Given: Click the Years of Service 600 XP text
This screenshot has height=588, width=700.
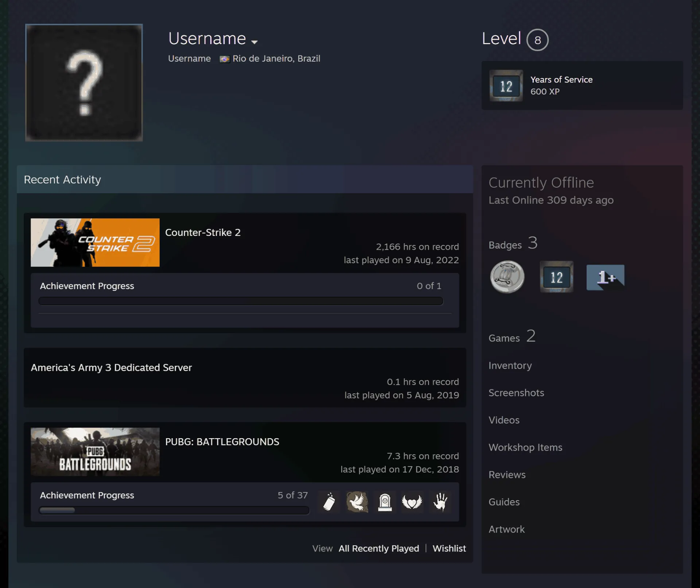Looking at the screenshot, I should click(x=561, y=86).
